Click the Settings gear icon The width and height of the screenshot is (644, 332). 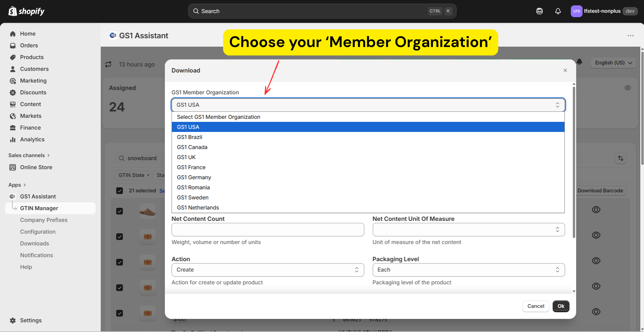pyautogui.click(x=13, y=320)
